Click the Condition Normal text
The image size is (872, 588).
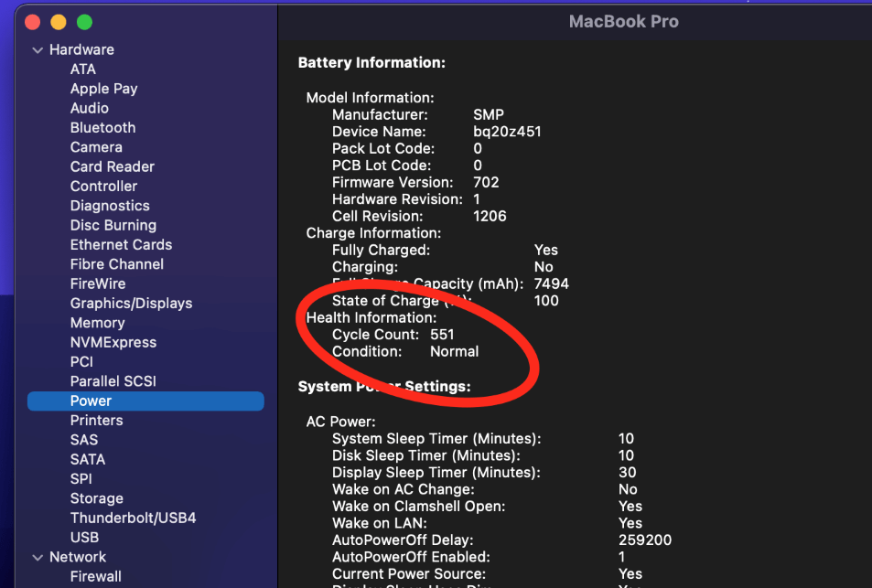pos(454,351)
